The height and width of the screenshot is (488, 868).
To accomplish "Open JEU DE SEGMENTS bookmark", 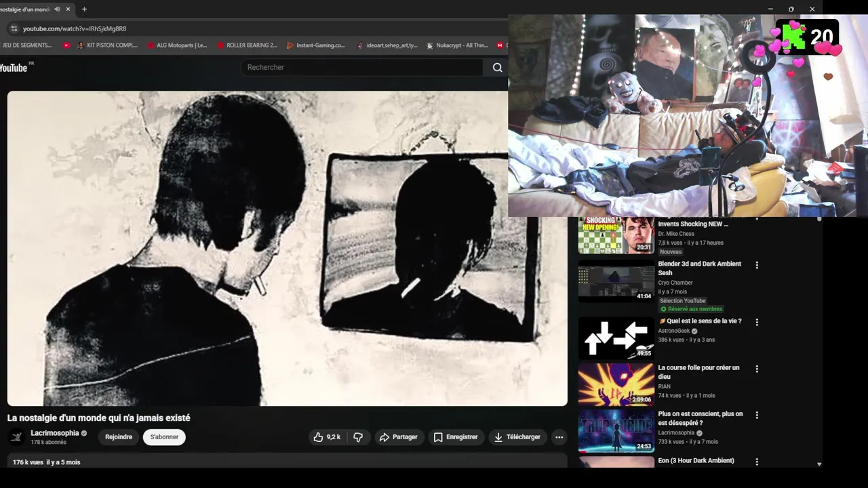I will click(26, 45).
